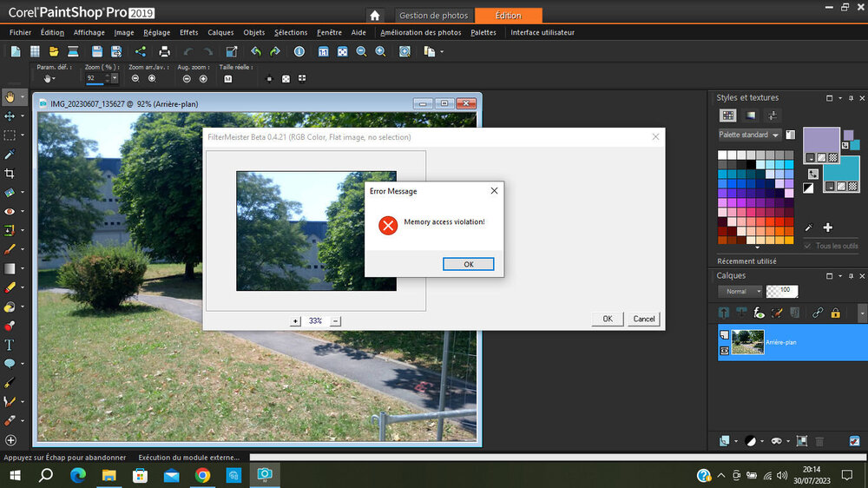Toggle the layer link icon in Calques
Viewport: 868px width, 488px height.
point(817,313)
